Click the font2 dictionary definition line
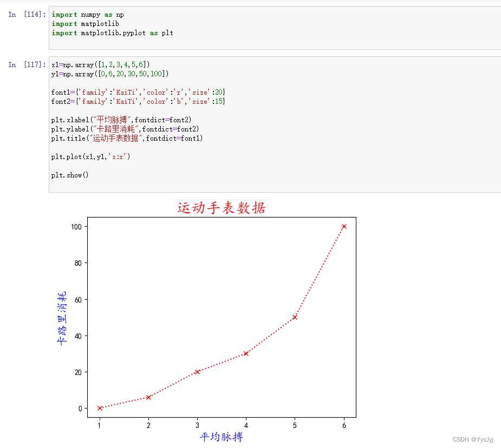Image resolution: width=501 pixels, height=448 pixels. (x=138, y=102)
